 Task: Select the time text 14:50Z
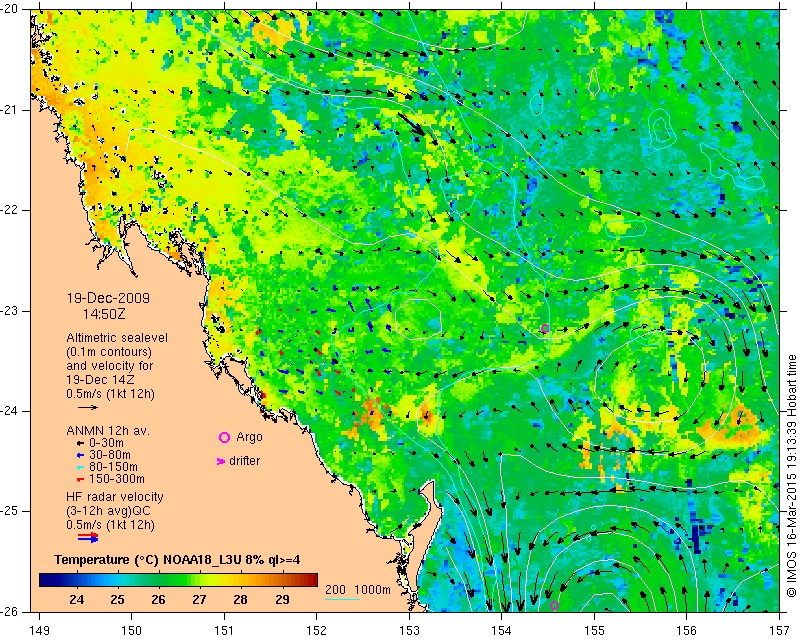tap(104, 314)
